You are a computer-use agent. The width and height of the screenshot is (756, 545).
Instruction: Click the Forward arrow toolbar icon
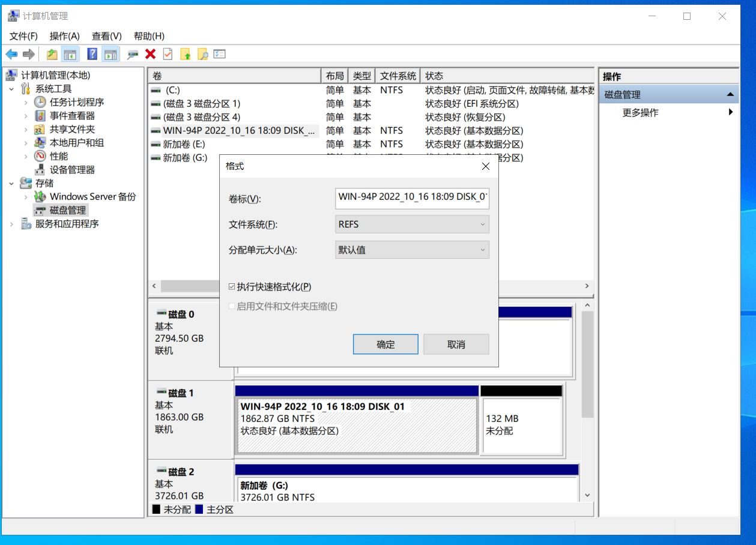pyautogui.click(x=28, y=54)
